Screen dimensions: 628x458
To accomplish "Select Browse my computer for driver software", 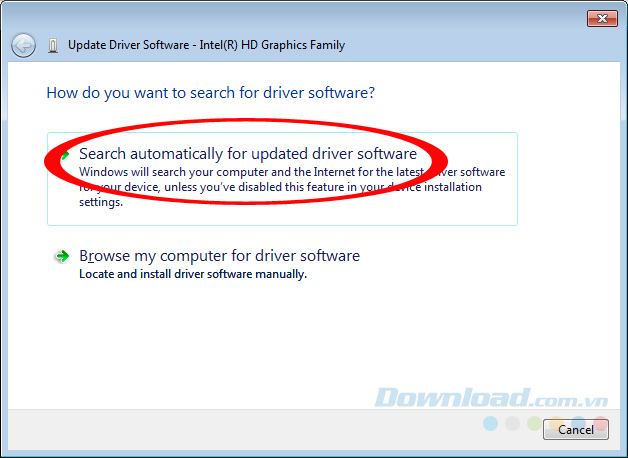I will [x=219, y=255].
